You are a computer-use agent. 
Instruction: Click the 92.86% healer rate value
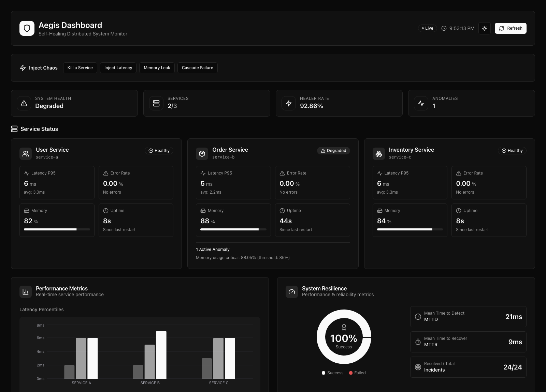pos(312,106)
